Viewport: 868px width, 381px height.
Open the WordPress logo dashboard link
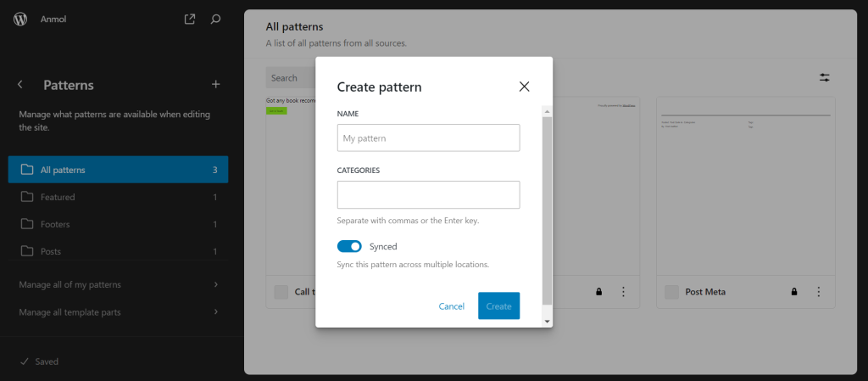pos(20,20)
